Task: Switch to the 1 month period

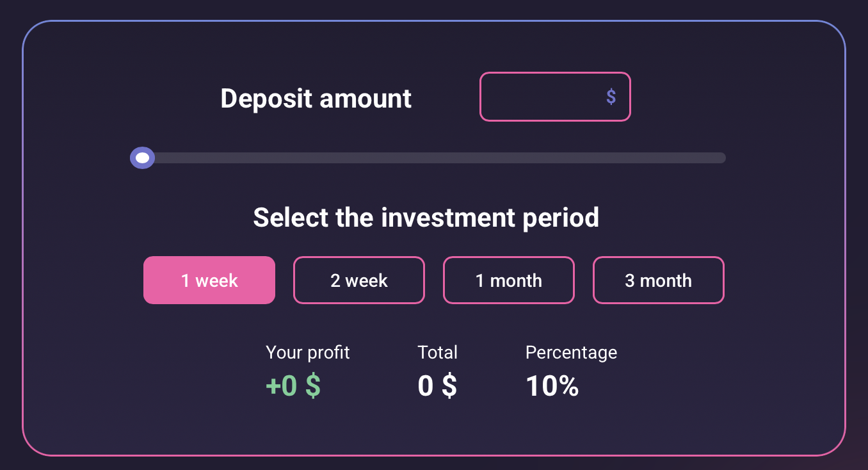Action: click(x=509, y=280)
